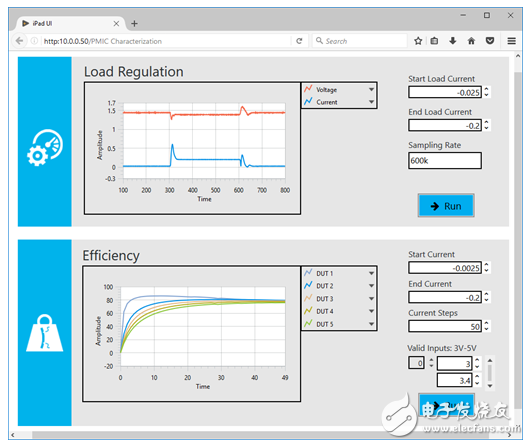The height and width of the screenshot is (445, 529).
Task: Click the Load Regulation gauge gear icon
Action: point(45,147)
